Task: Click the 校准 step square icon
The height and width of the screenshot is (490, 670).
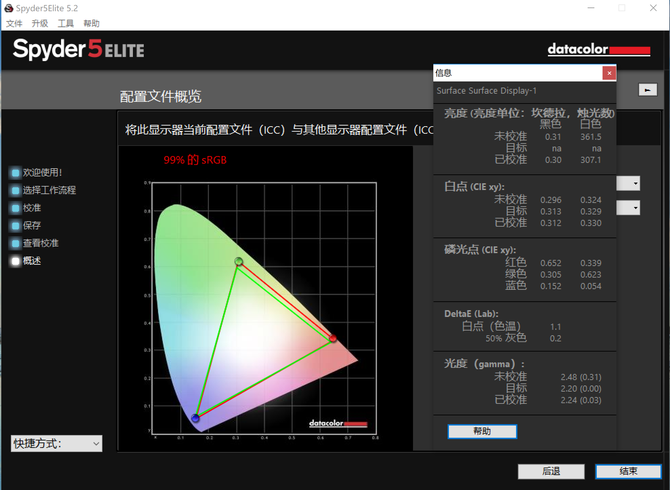Action: (15, 208)
